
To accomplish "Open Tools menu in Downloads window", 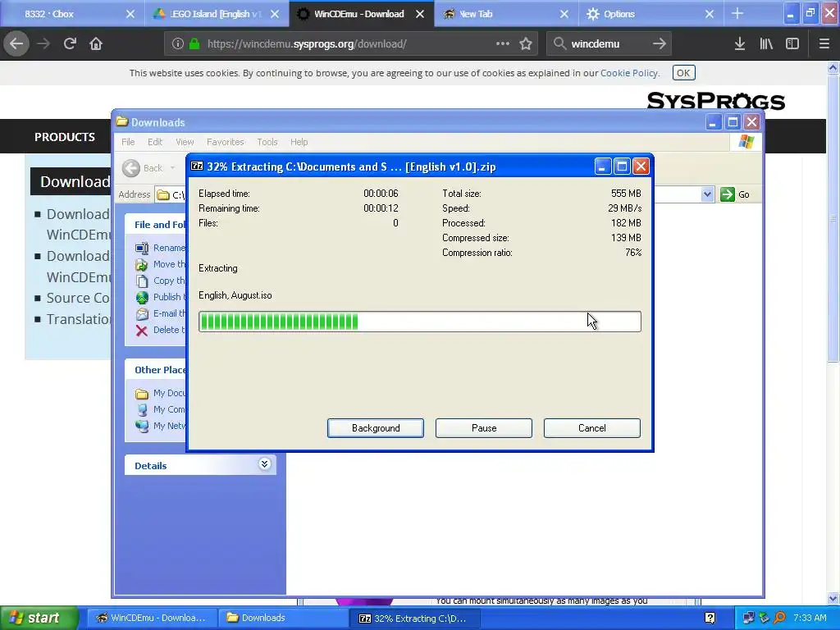I will click(267, 142).
